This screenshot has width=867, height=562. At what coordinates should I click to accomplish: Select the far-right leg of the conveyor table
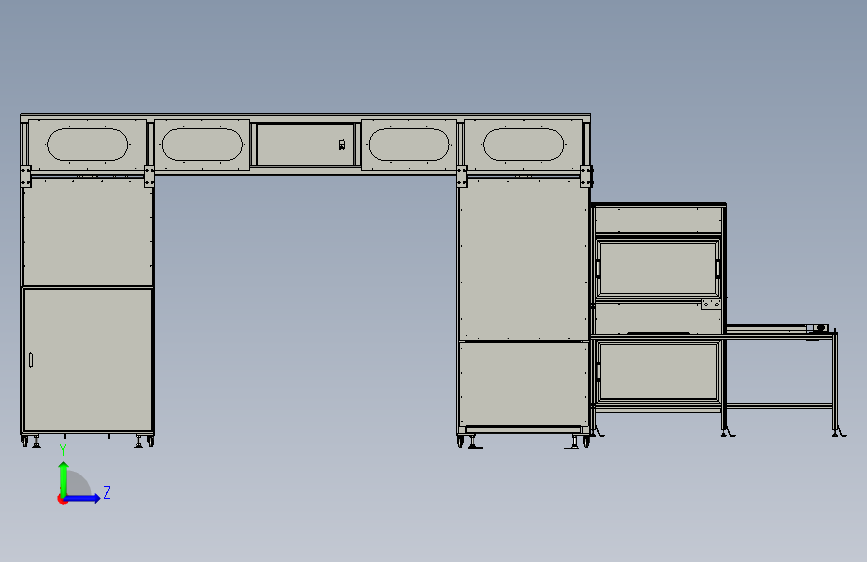pyautogui.click(x=835, y=382)
